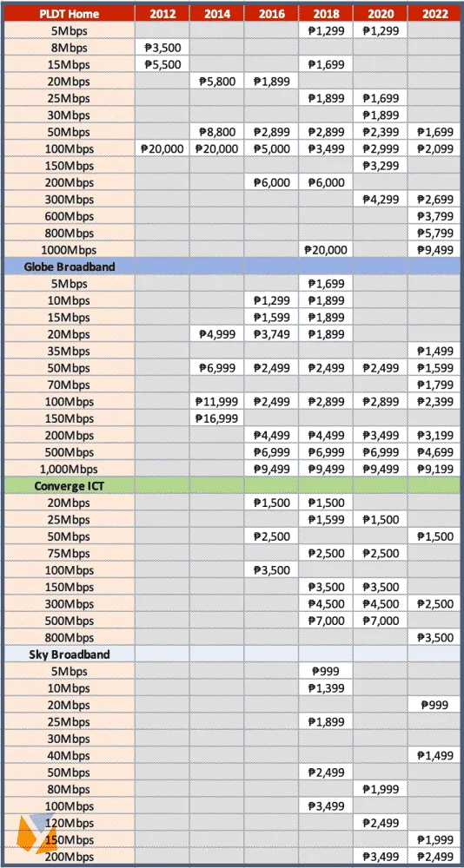This screenshot has width=464, height=868.
Task: Click the 2012 column header
Action: click(x=162, y=13)
